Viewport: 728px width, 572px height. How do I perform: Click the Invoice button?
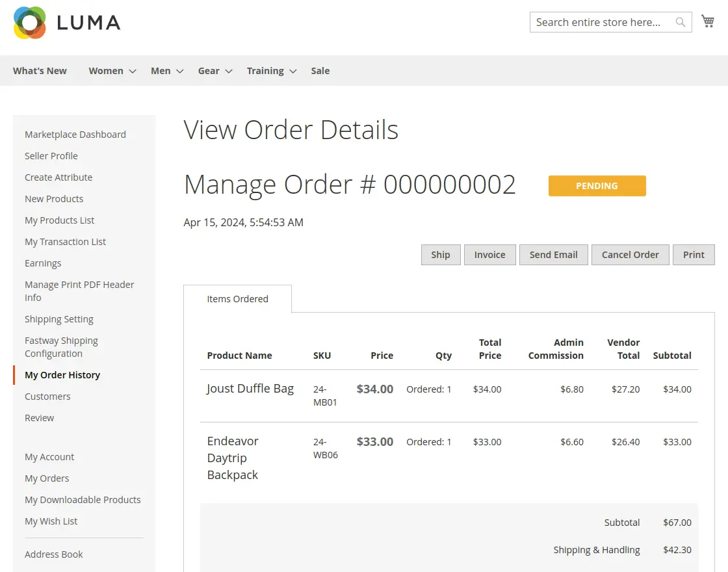click(x=490, y=255)
